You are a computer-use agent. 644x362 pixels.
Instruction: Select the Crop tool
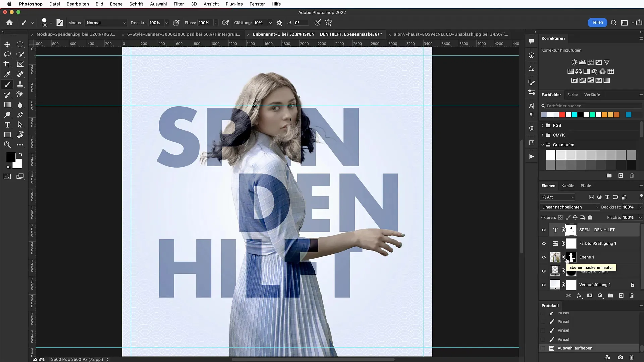pyautogui.click(x=7, y=64)
